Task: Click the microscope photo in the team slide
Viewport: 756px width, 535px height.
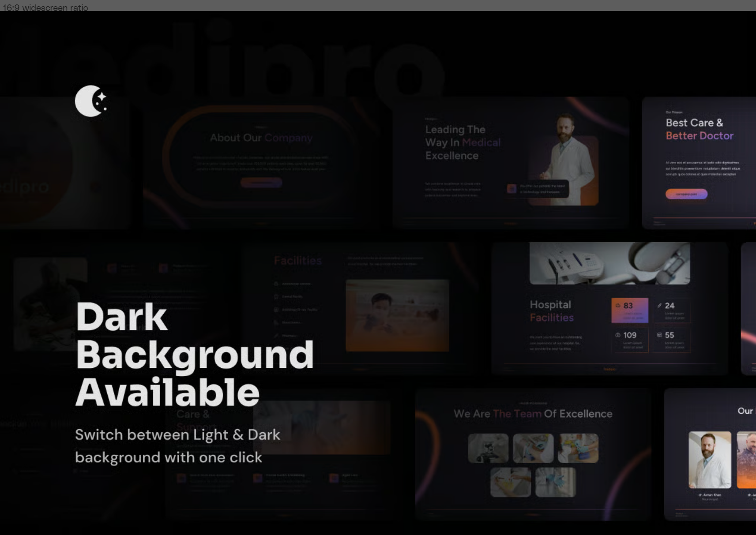Action: pos(488,448)
